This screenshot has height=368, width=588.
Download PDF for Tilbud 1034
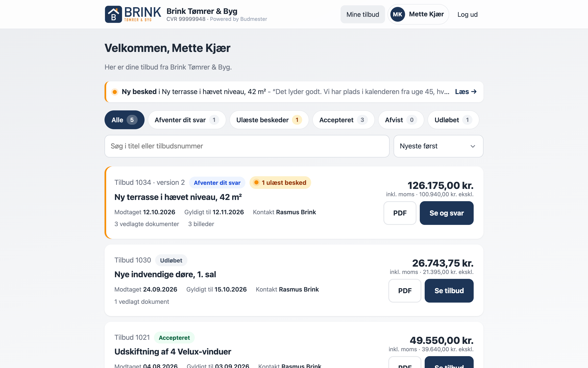pos(400,213)
